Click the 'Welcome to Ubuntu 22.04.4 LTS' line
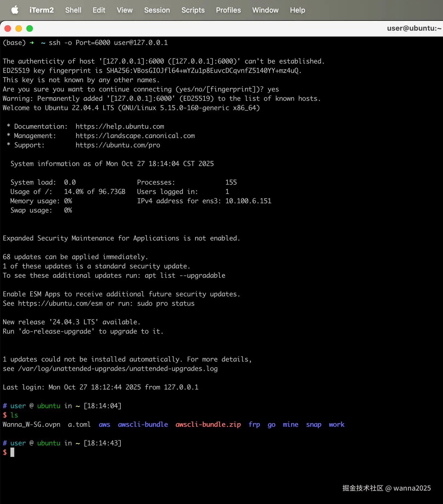This screenshot has height=504, width=443. [131, 108]
